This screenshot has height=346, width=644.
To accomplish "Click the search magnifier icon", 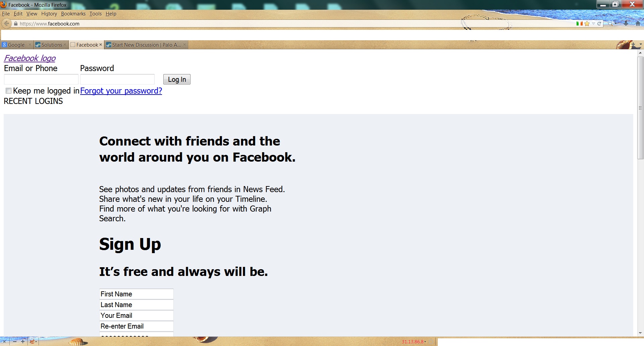I will (x=610, y=23).
